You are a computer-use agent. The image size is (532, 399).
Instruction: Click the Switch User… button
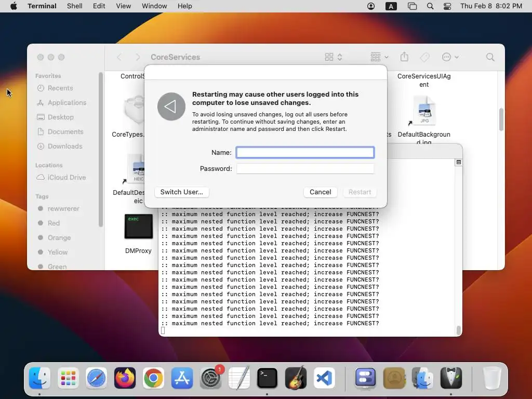pyautogui.click(x=181, y=192)
